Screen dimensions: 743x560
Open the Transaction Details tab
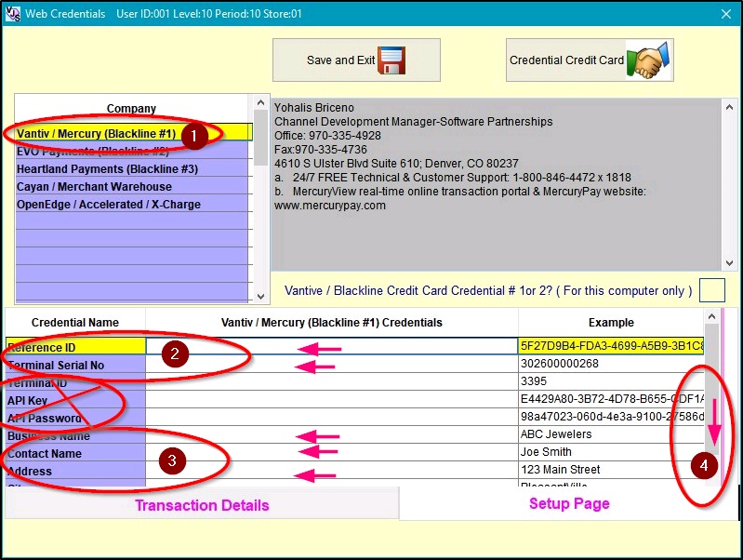[202, 504]
